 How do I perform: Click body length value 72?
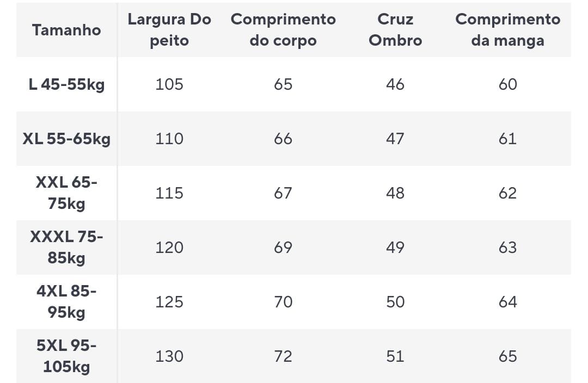283,356
